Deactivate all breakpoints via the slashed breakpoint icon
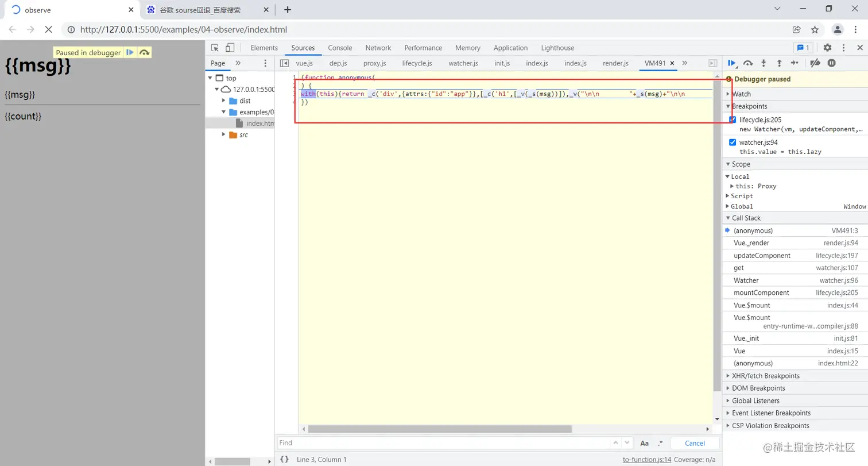This screenshot has width=868, height=466. pyautogui.click(x=815, y=63)
